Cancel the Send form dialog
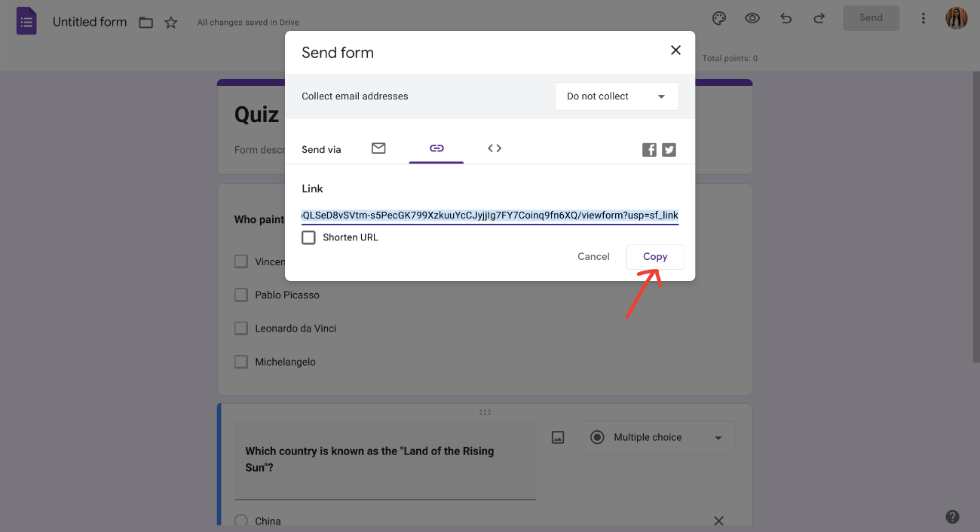This screenshot has width=980, height=532. (593, 256)
